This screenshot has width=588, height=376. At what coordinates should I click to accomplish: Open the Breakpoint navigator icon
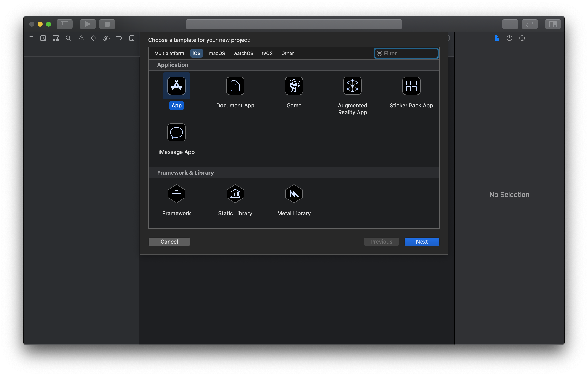pyautogui.click(x=119, y=38)
